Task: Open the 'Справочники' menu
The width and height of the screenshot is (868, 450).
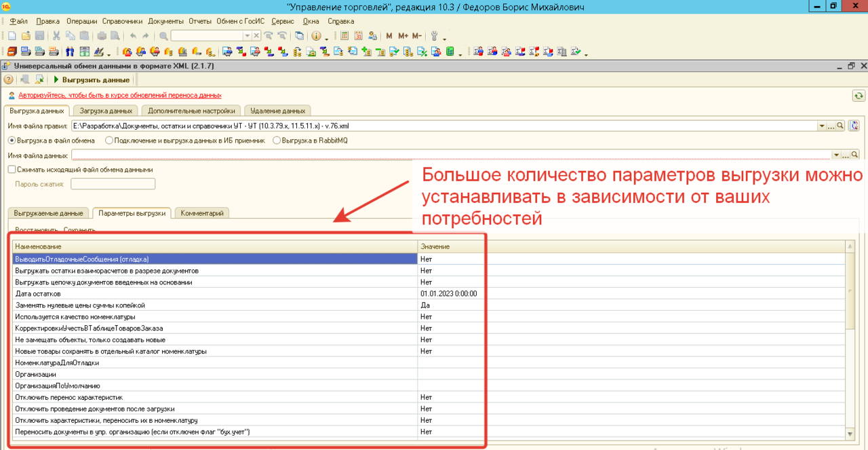Action: point(123,21)
